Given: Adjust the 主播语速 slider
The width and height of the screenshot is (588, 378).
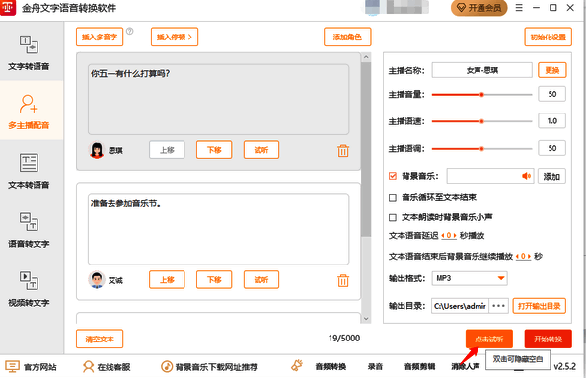Looking at the screenshot, I should tap(481, 121).
